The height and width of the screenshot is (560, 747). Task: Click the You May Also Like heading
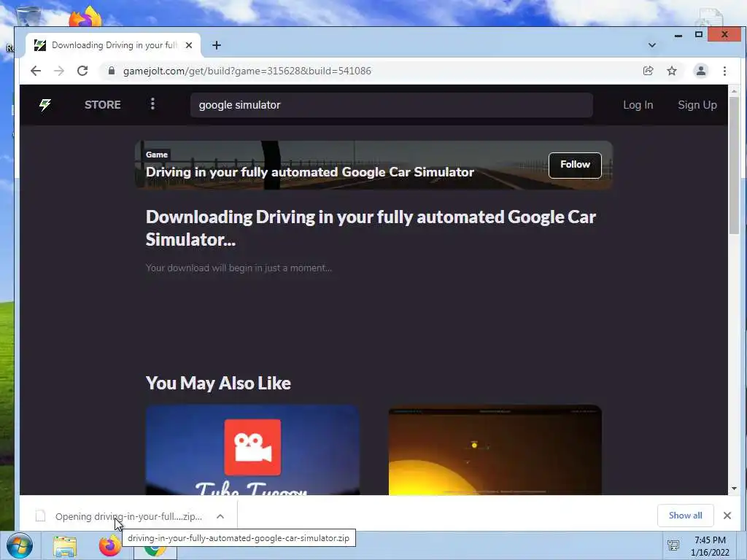pyautogui.click(x=218, y=383)
